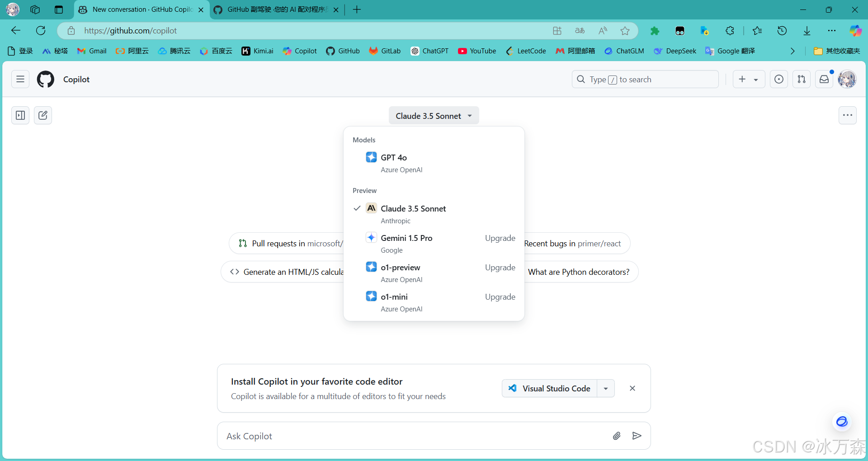Choose the Pull requests in microsoft suggestion
The image size is (868, 461).
pyautogui.click(x=287, y=243)
